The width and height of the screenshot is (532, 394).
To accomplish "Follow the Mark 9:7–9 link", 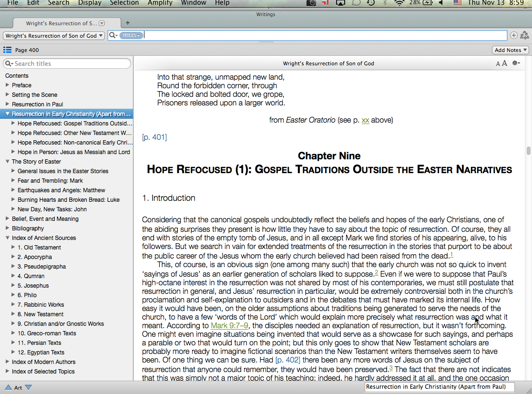I will [229, 326].
